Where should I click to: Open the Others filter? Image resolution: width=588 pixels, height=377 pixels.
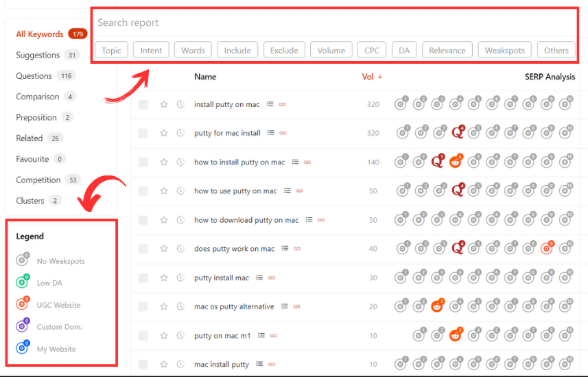pos(556,50)
